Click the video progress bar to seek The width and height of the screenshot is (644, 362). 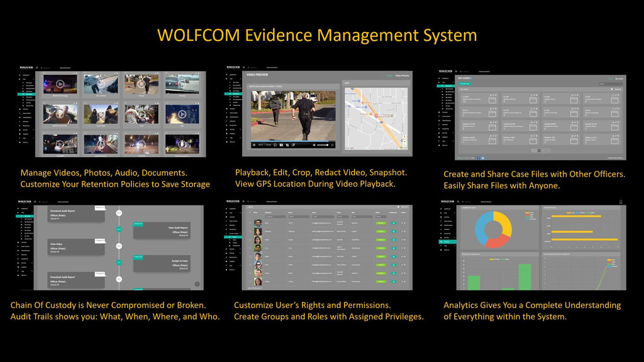click(x=292, y=141)
